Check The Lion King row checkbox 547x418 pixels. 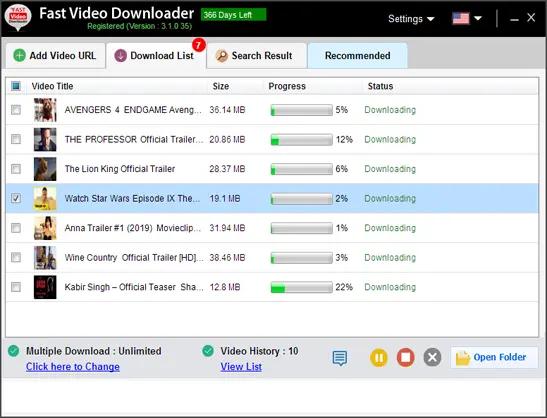tap(16, 169)
